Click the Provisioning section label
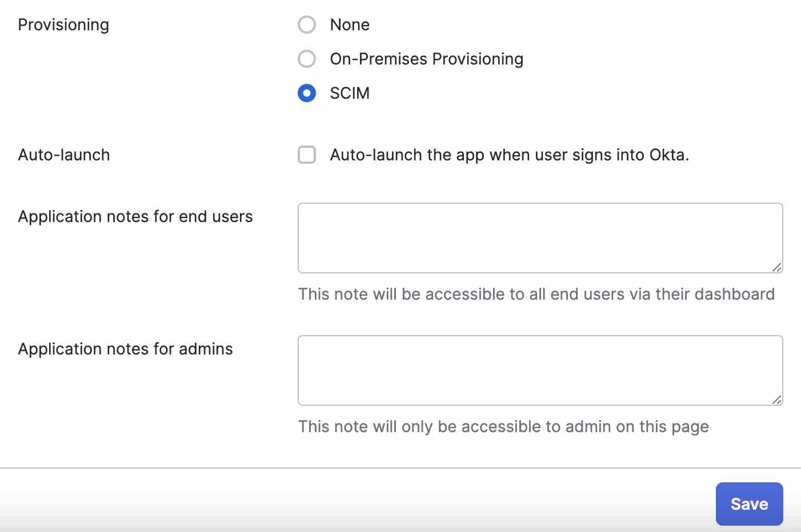 pos(63,25)
